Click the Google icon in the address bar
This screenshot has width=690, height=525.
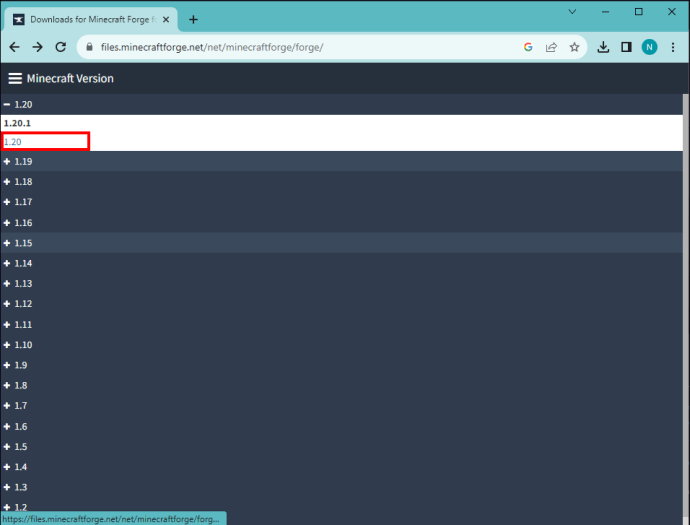pyautogui.click(x=528, y=47)
